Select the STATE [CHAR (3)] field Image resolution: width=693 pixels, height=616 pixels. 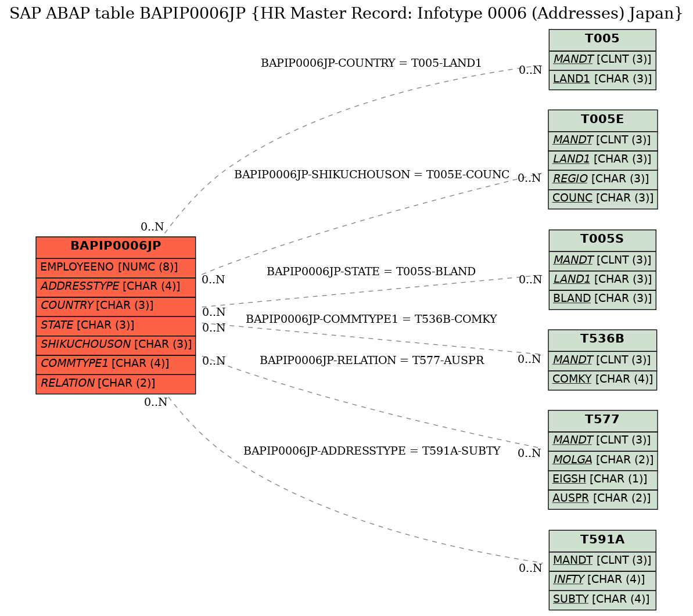tap(116, 326)
